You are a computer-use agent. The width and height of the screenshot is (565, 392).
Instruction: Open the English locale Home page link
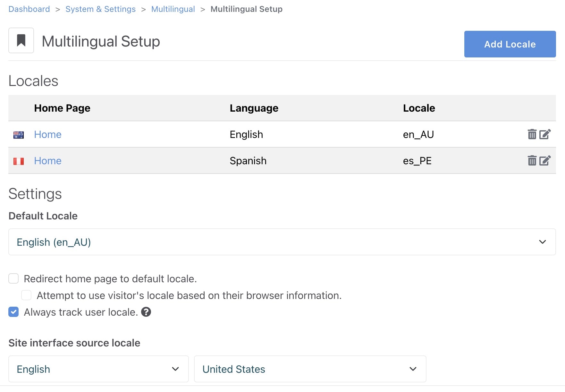48,134
